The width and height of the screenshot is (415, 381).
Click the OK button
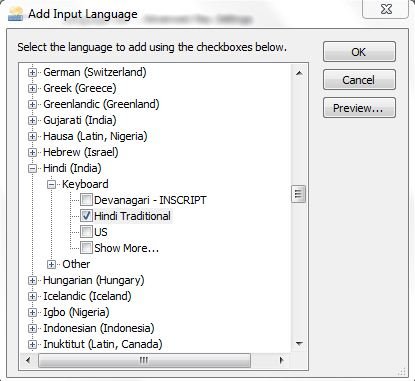tap(359, 52)
